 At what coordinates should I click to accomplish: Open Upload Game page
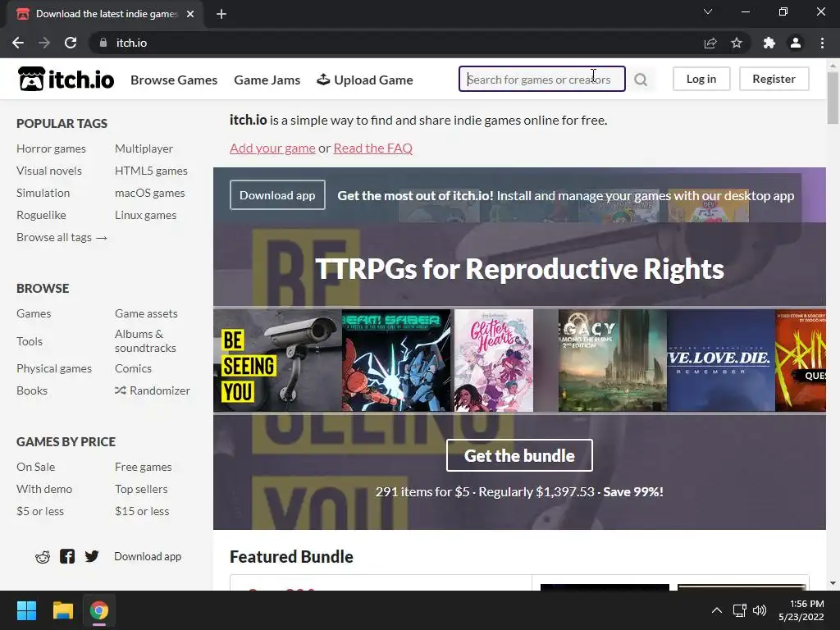(365, 80)
